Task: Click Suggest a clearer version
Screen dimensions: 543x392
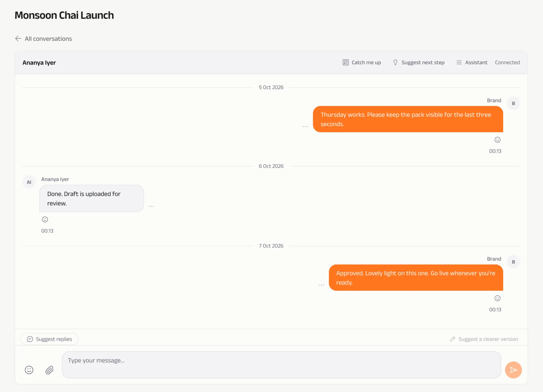Action: 484,339
